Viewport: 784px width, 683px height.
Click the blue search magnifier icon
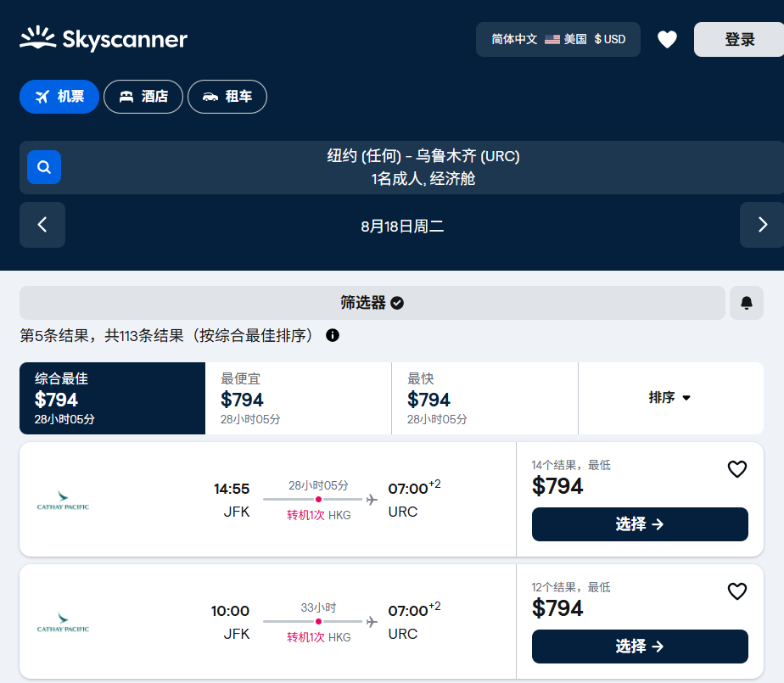point(44,167)
